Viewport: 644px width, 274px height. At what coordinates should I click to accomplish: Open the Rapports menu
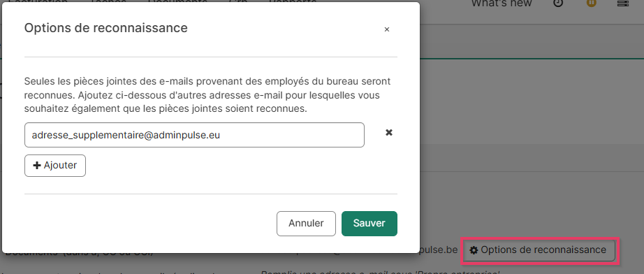point(293,2)
